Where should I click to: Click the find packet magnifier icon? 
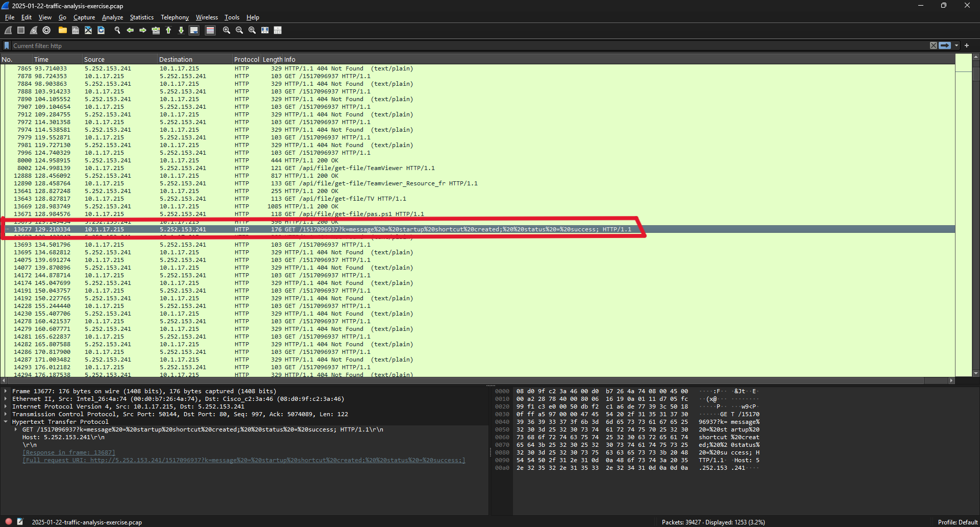coord(117,31)
